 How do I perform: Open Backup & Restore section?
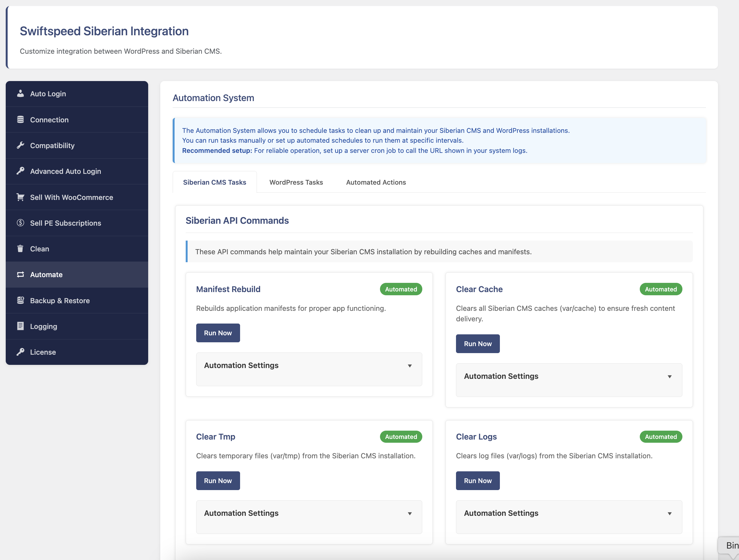[77, 300]
